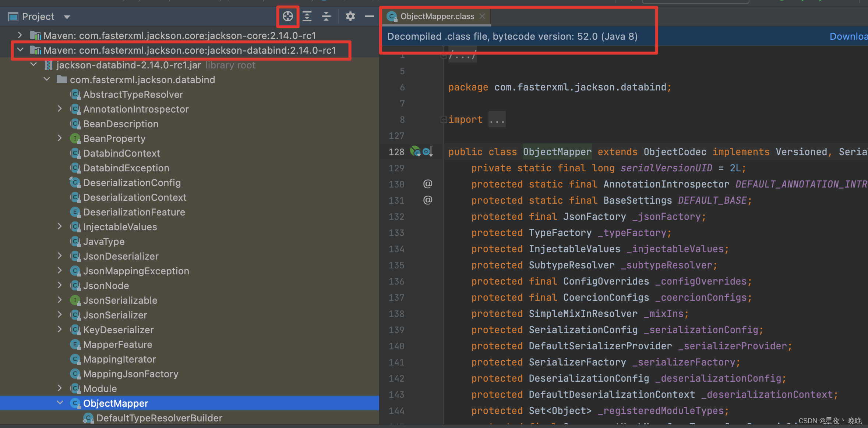Click the Maven jackson-core library icon
The image size is (868, 428).
[35, 35]
